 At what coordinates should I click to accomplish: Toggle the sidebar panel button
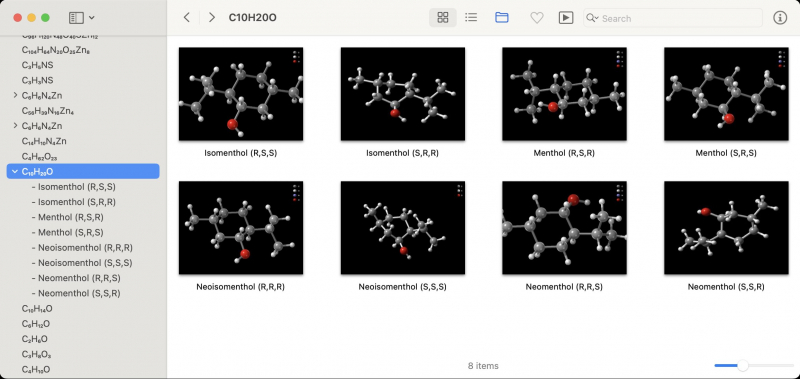76,18
